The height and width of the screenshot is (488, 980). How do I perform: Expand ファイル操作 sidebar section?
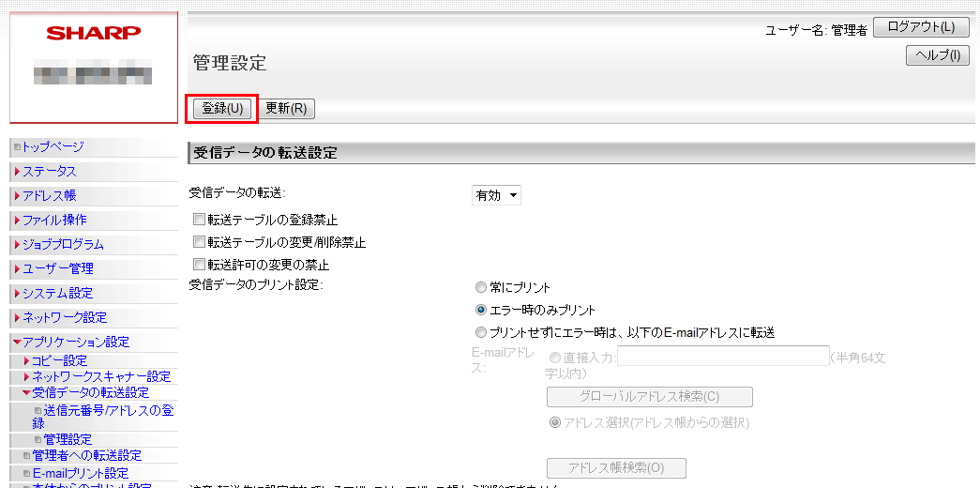(x=54, y=220)
